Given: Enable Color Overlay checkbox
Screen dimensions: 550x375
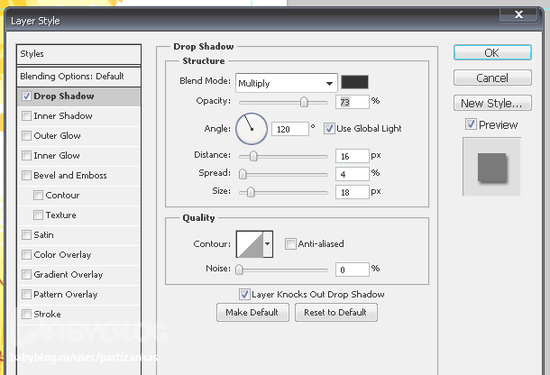Looking at the screenshot, I should [26, 254].
